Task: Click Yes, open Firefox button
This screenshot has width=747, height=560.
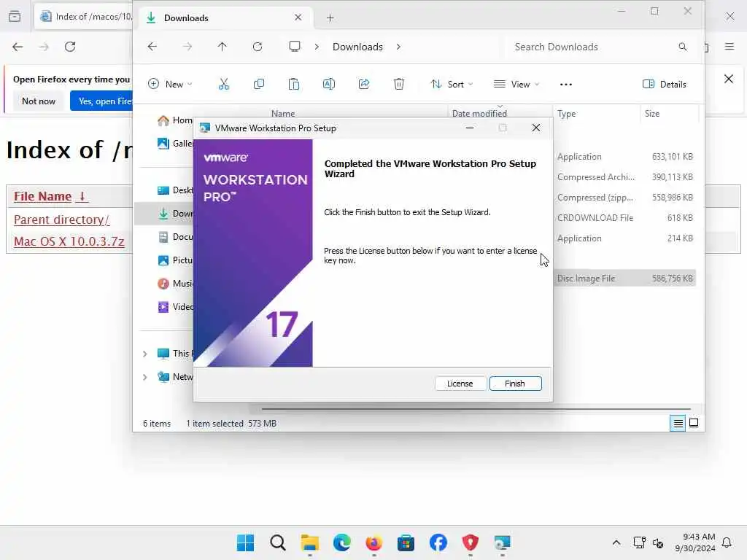Action: coord(101,101)
